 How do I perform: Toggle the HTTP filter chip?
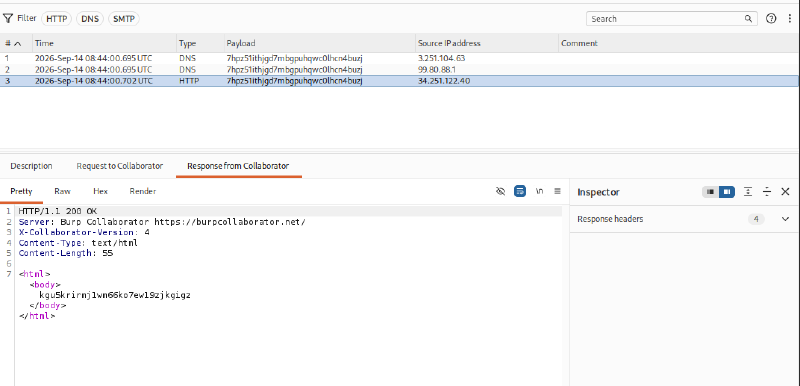coord(56,19)
